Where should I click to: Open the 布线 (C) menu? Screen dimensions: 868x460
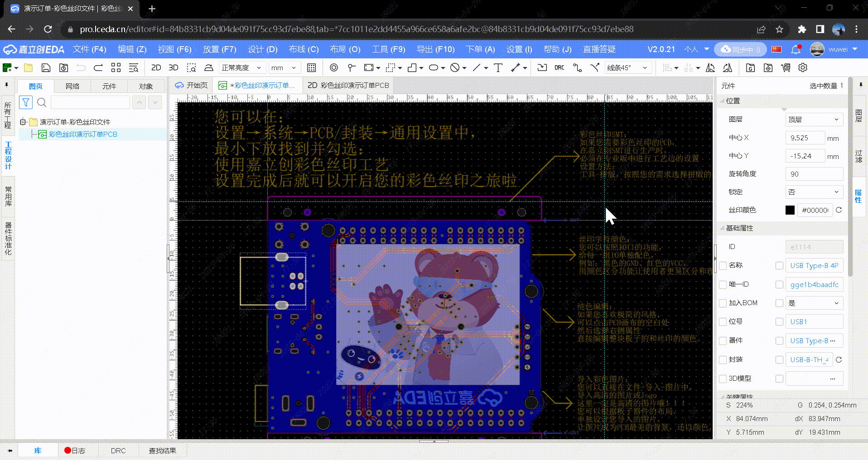tap(304, 49)
